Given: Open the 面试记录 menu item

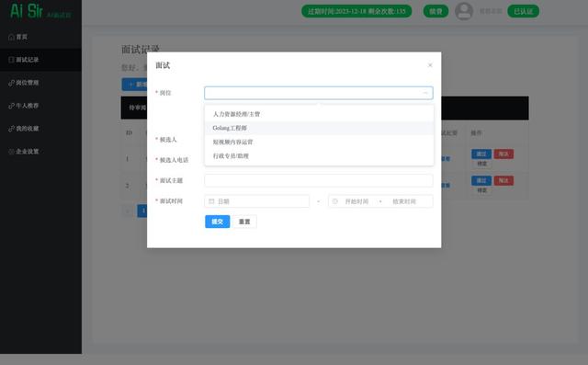Looking at the screenshot, I should [40, 60].
